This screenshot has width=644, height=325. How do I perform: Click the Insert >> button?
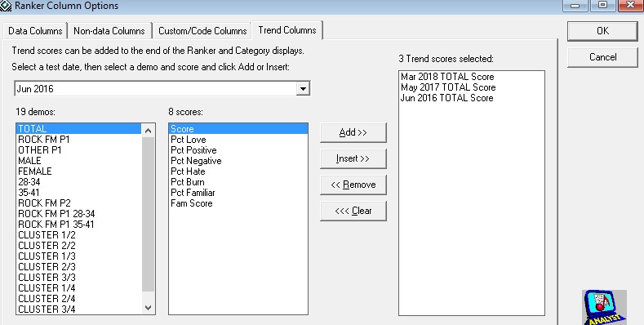click(353, 158)
